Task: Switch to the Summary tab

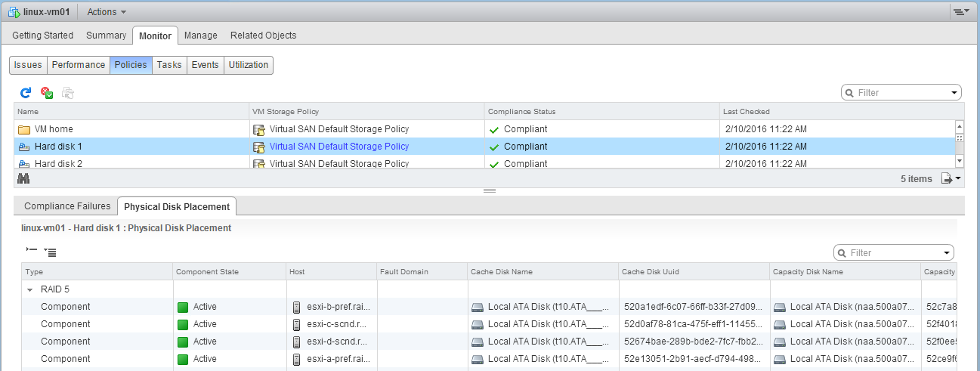Action: click(106, 36)
